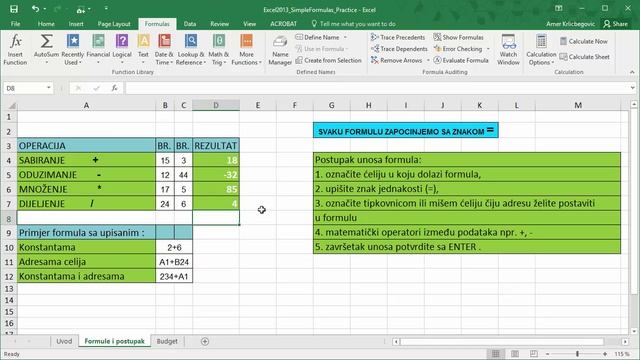Click Calculate Now
The height and width of the screenshot is (360, 640).
[584, 41]
